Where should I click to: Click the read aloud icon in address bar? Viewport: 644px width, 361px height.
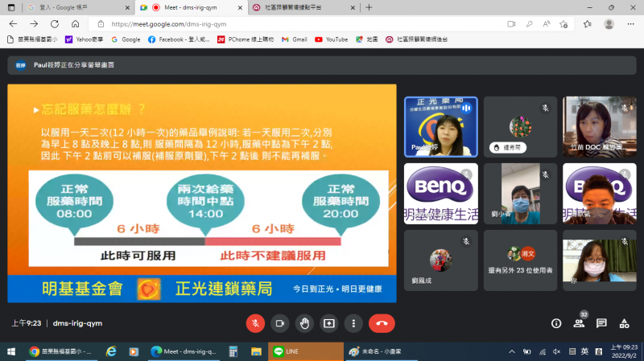click(547, 24)
